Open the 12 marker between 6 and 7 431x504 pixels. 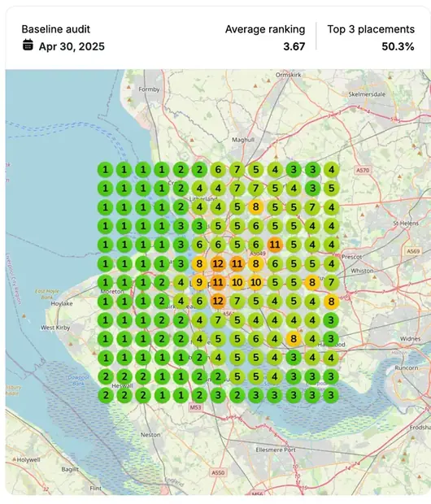pyautogui.click(x=218, y=302)
